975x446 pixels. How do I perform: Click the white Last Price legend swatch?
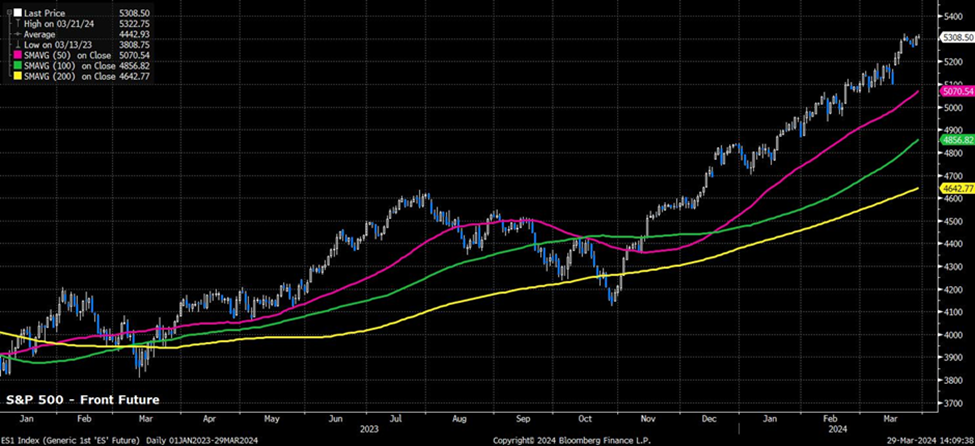click(x=15, y=11)
